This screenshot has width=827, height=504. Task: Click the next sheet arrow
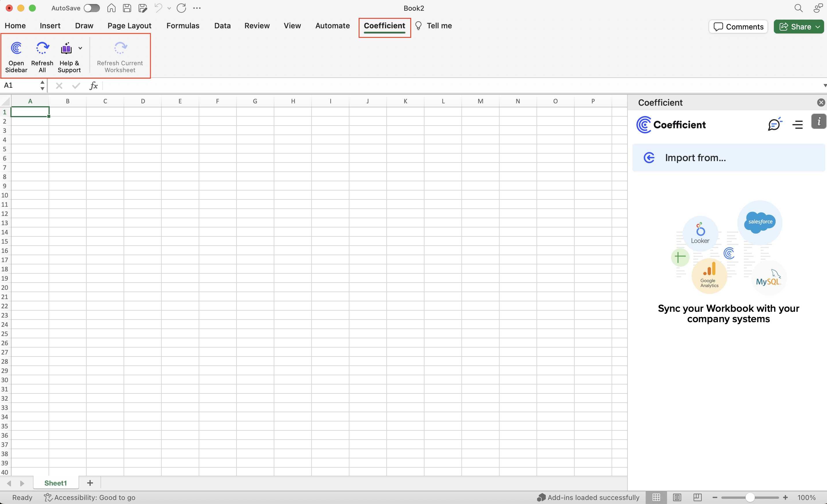pos(22,483)
